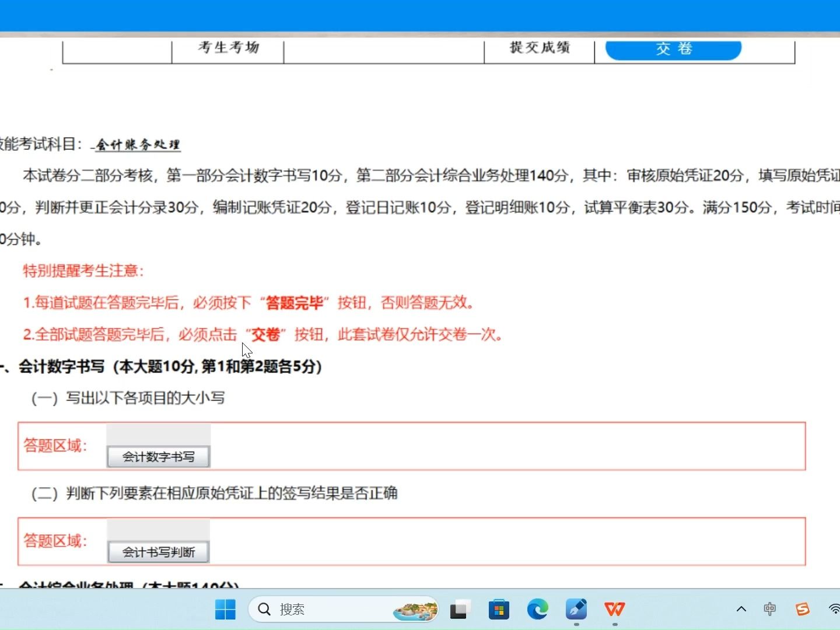Open Microsoft Edge from taskbar
The image size is (840, 630).
point(537,610)
